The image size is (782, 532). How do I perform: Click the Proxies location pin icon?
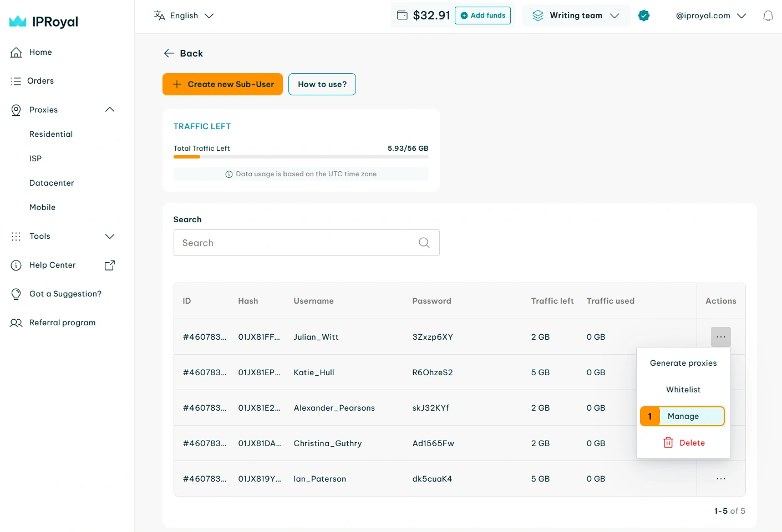click(16, 110)
